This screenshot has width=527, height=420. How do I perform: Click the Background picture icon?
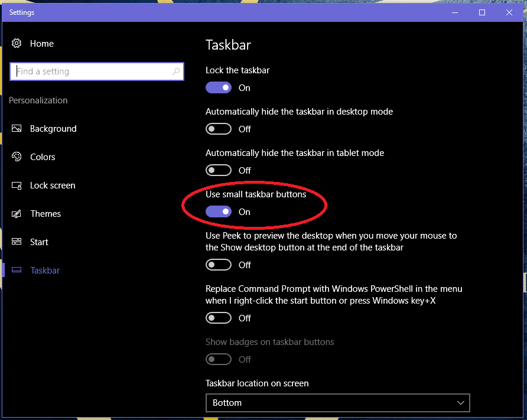point(17,129)
